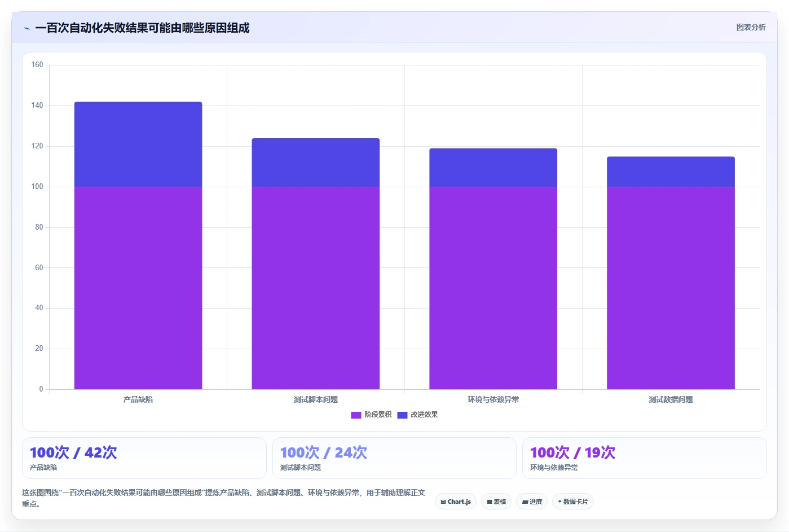Click the purple bar for 产品缺陷
The height and width of the screenshot is (532, 789).
(138, 288)
